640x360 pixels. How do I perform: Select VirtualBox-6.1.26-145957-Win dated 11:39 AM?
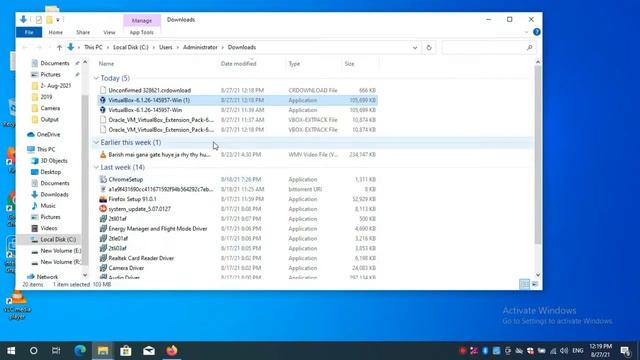pyautogui.click(x=145, y=110)
